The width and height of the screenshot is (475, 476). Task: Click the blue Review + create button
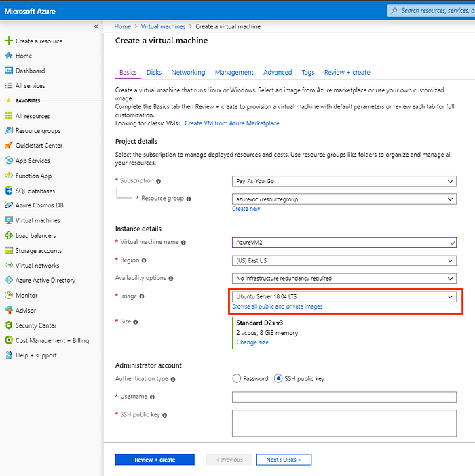[155, 460]
